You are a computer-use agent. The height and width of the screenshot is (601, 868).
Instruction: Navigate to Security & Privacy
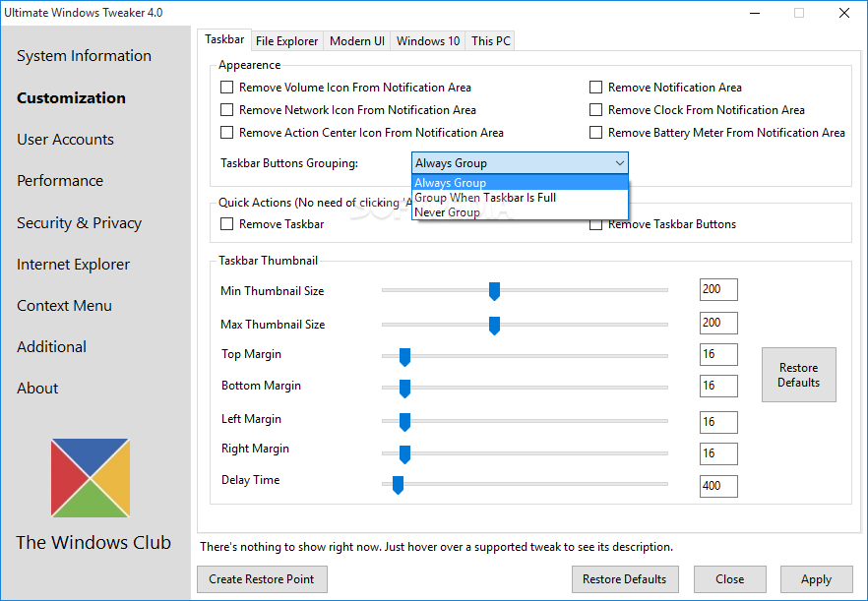pos(79,223)
